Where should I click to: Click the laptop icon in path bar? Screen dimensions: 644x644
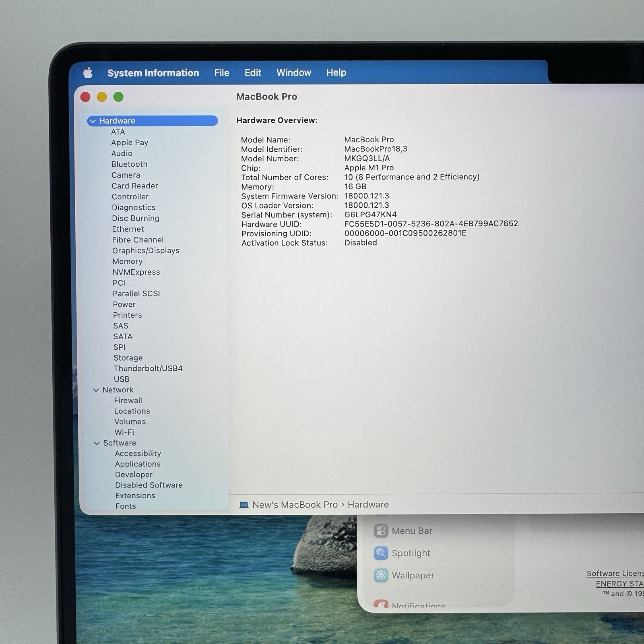pyautogui.click(x=244, y=505)
